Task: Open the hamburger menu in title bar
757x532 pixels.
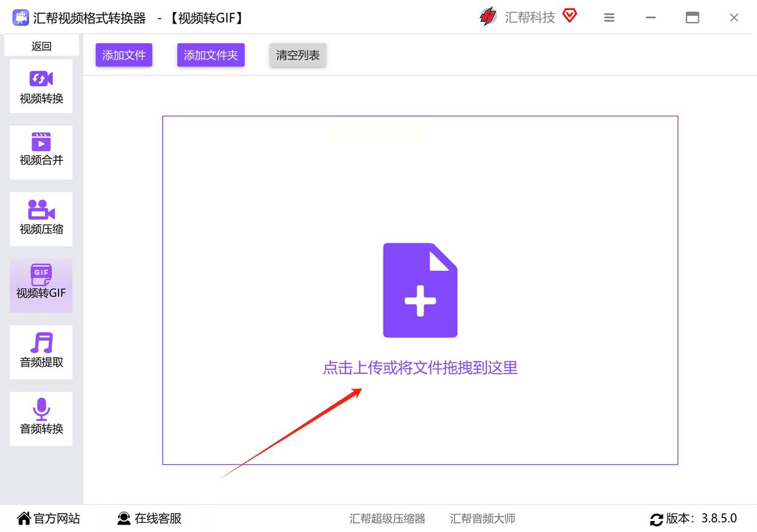Action: [609, 18]
